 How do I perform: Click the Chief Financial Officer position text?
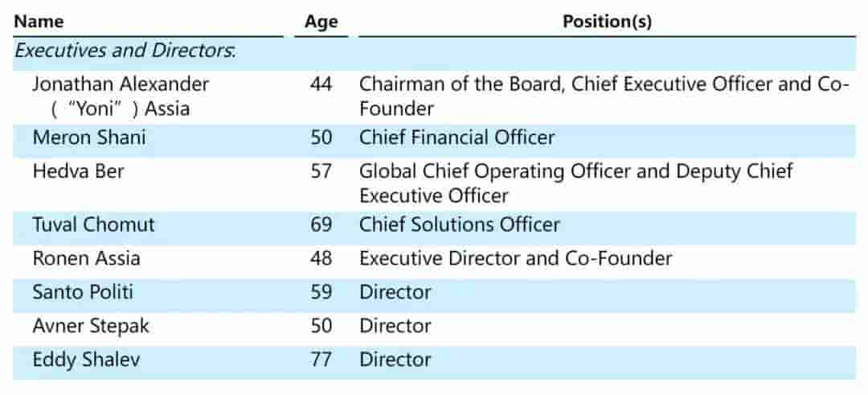tap(457, 138)
